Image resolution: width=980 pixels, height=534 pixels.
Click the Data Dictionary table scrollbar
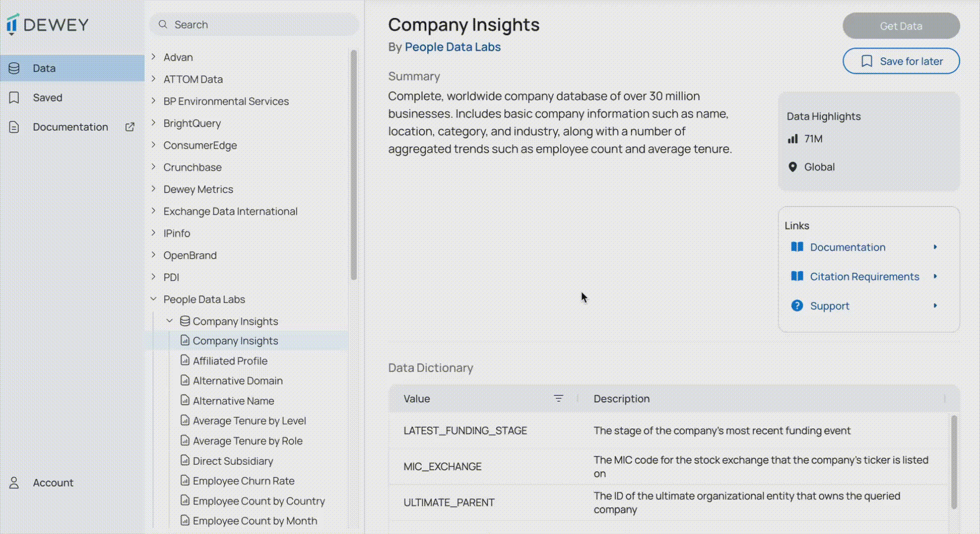[x=954, y=462]
